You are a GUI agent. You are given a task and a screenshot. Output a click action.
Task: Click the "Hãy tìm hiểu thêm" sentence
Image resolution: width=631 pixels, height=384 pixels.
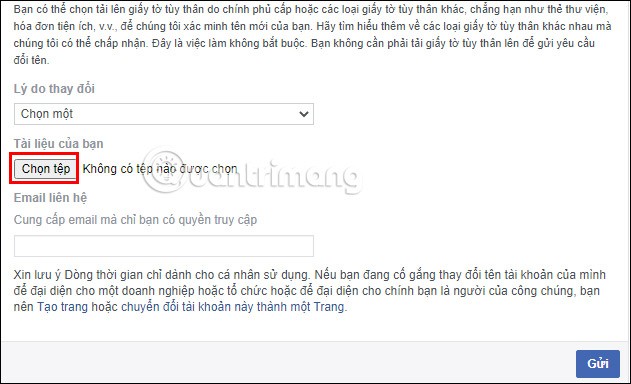point(464,27)
